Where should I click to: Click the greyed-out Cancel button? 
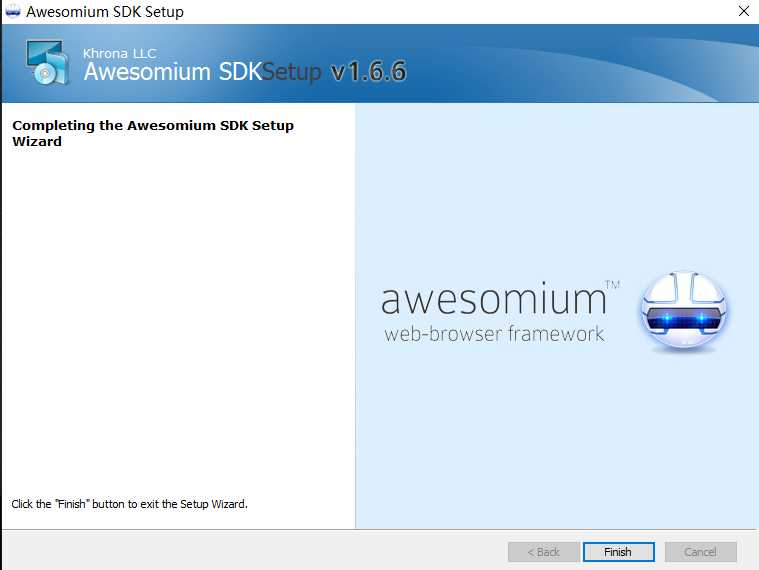(x=700, y=552)
